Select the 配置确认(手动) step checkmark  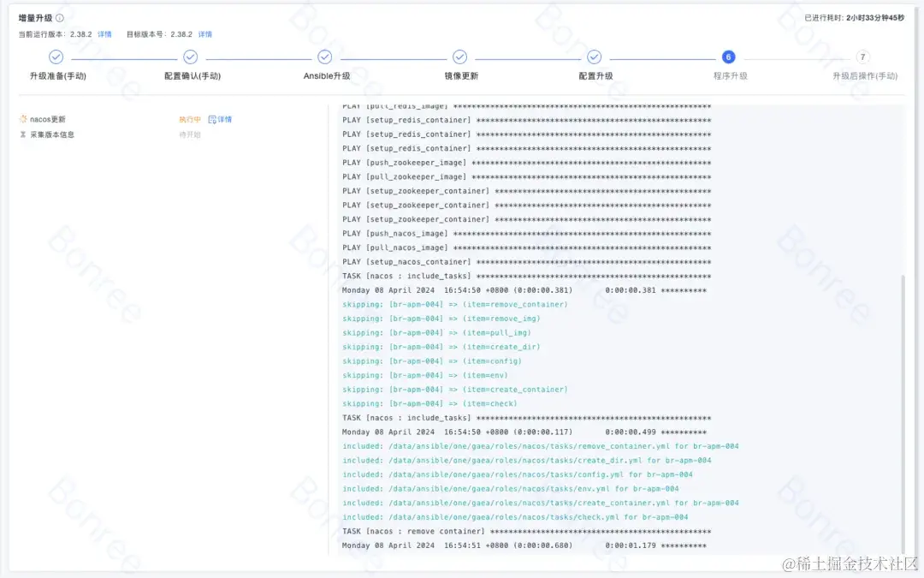tap(190, 57)
